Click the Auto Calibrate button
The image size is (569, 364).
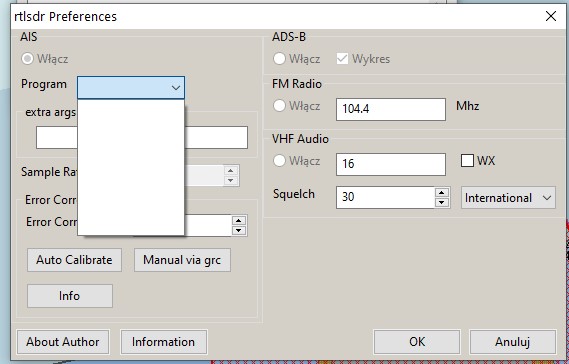[74, 260]
